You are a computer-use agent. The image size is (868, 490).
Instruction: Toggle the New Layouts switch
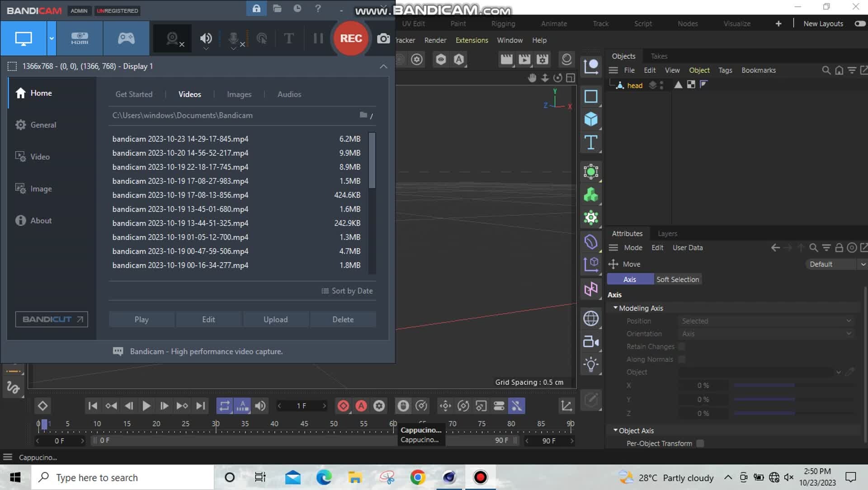click(x=859, y=24)
